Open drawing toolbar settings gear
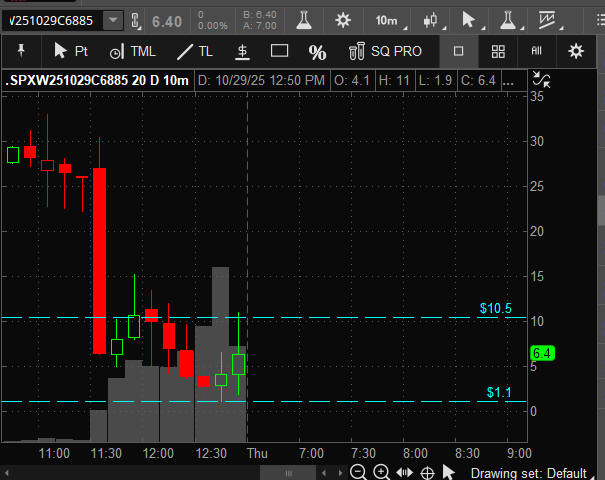This screenshot has width=605, height=480. point(576,51)
